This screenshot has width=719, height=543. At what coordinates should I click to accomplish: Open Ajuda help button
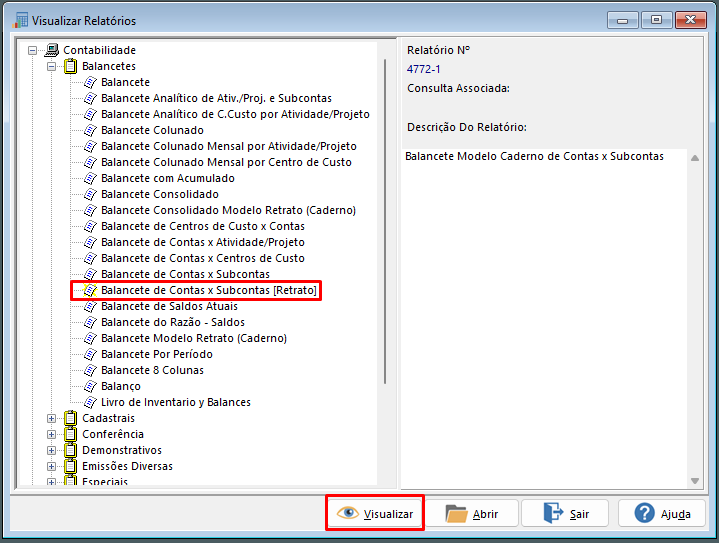(x=662, y=514)
